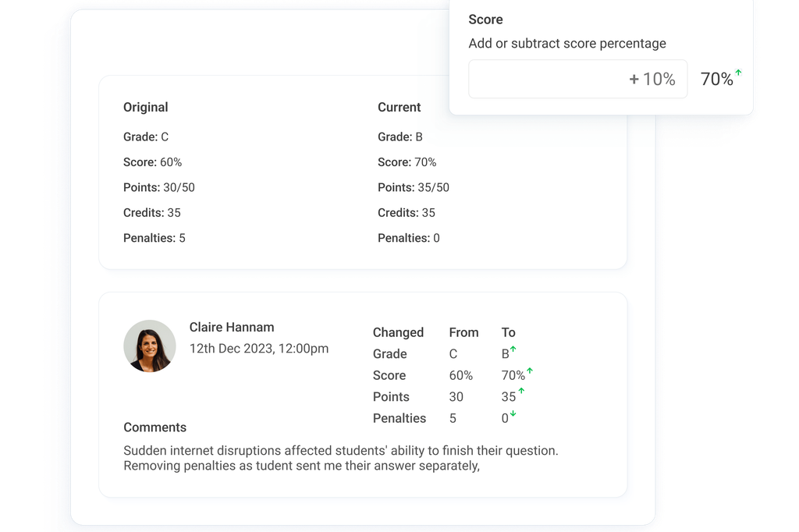Image resolution: width=799 pixels, height=532 pixels.
Task: Click the Penalties: 0 value under Current
Action: click(x=408, y=237)
